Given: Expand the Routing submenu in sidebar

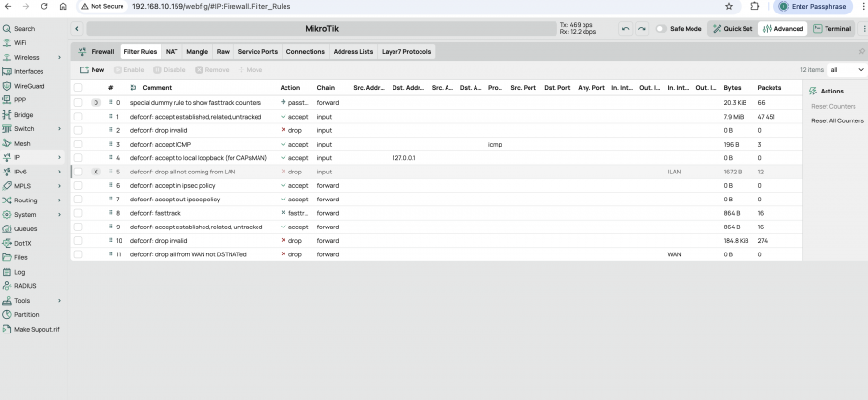Looking at the screenshot, I should click(x=60, y=200).
